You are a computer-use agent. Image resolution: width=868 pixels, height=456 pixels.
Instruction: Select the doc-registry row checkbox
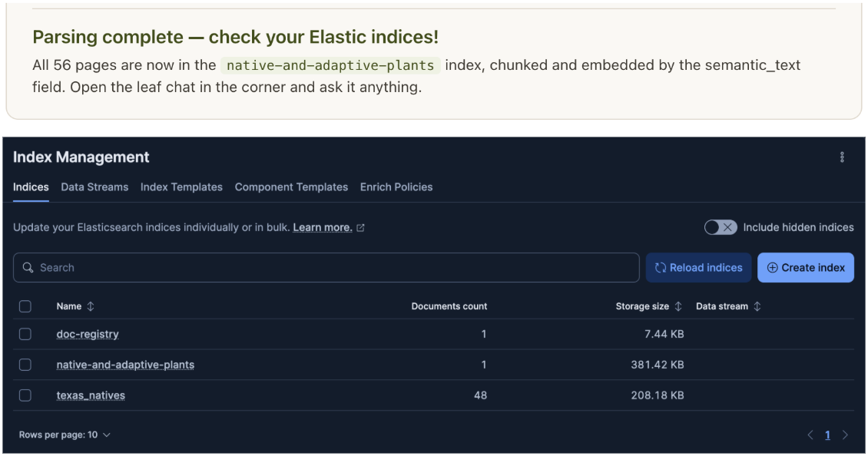[25, 334]
